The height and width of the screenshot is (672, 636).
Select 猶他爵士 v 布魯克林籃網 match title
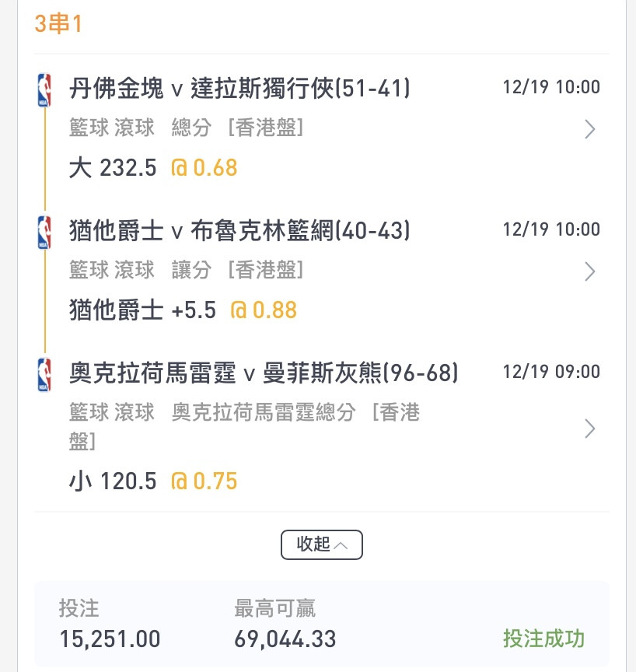tap(239, 230)
